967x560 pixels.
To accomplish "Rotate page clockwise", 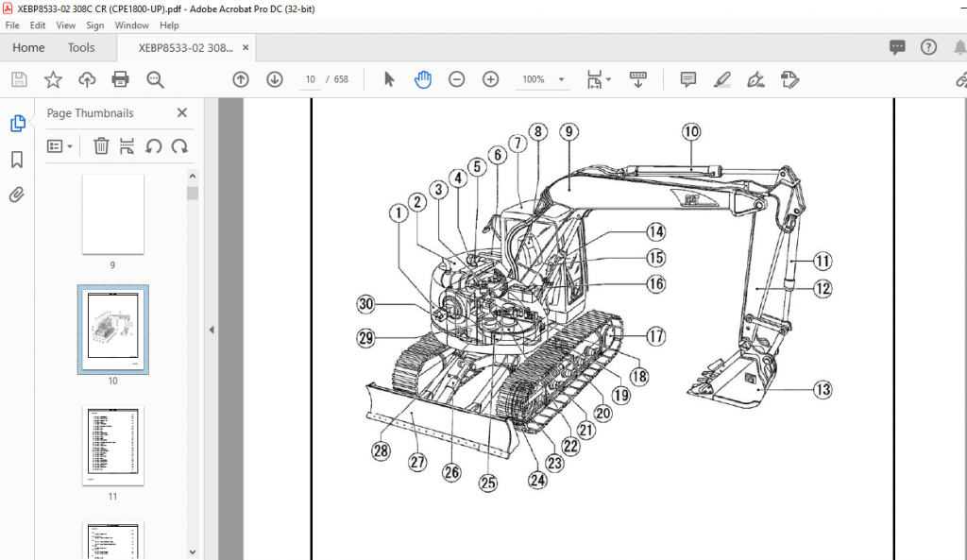I will pos(179,146).
